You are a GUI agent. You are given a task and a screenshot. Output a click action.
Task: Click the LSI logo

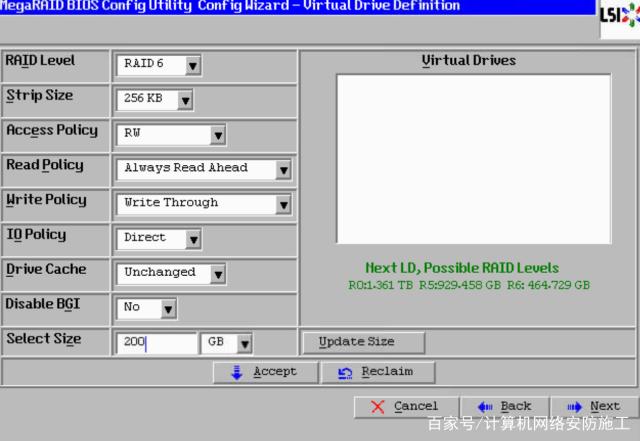pos(620,18)
